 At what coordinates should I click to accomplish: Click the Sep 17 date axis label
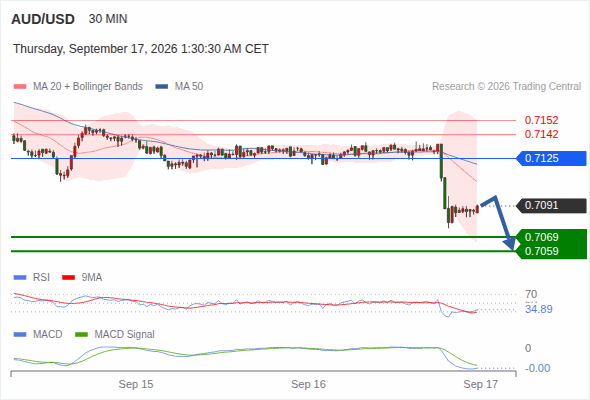[481, 384]
